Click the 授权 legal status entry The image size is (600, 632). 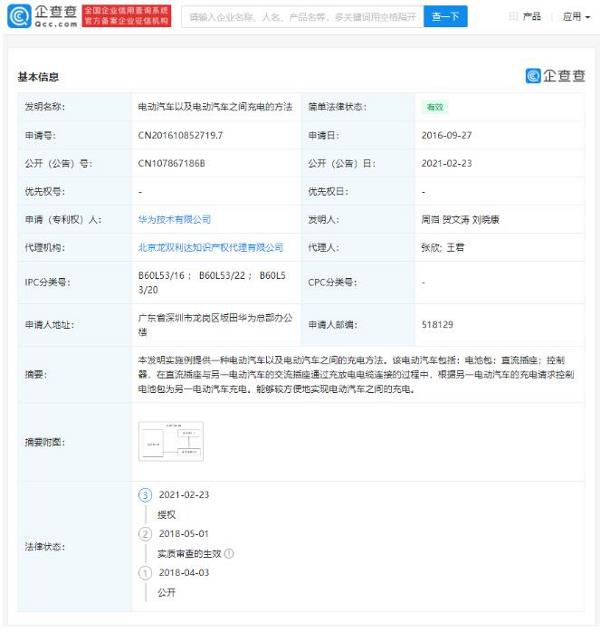[166, 514]
